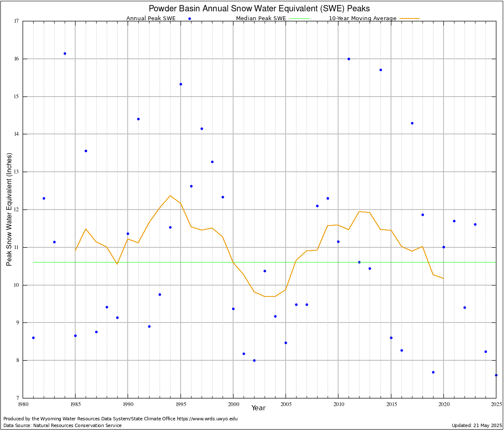Click the x-axis tick label 1985
Screen dimensions: 504x430
tap(75, 404)
